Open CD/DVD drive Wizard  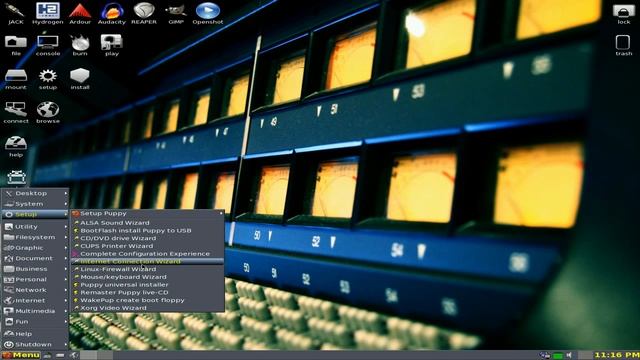point(147,238)
